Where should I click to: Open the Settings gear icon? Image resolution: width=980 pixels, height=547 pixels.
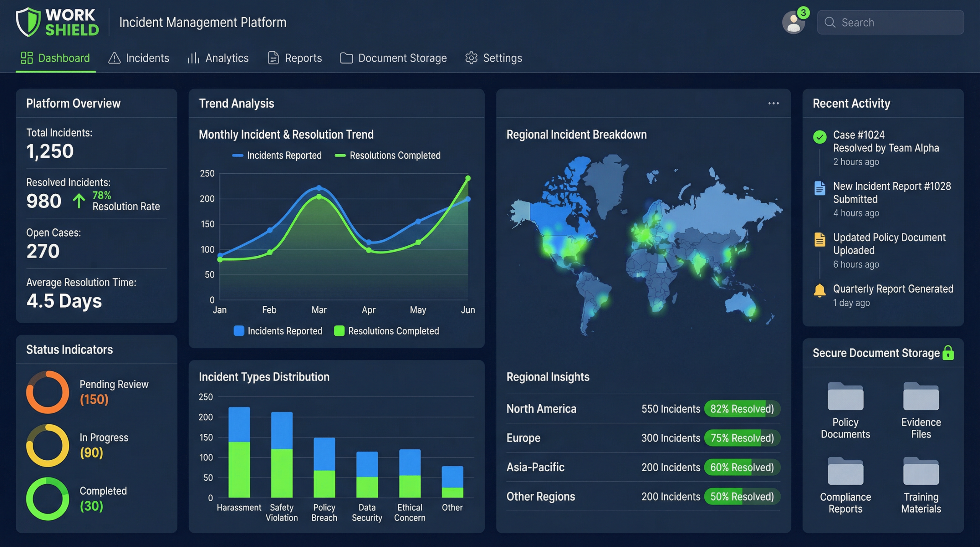472,58
